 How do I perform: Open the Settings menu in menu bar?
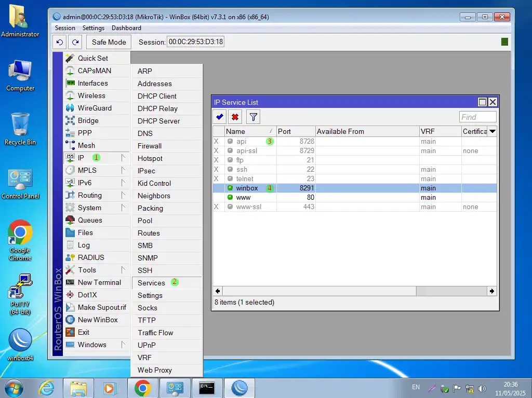[x=94, y=28]
